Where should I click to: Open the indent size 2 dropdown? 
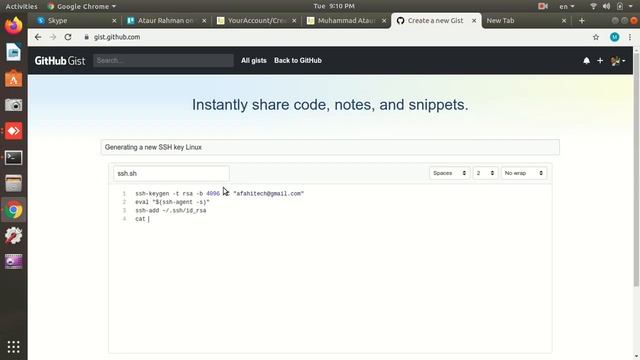click(485, 173)
